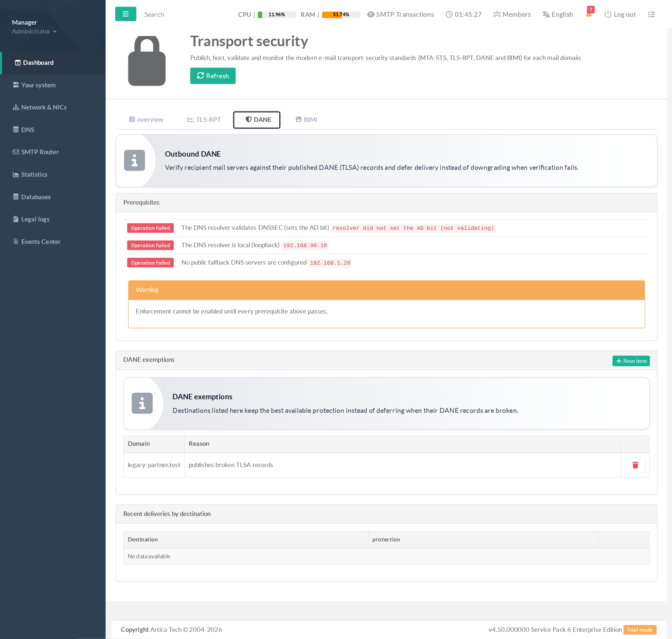Click the legacy-partner.test domain cell
This screenshot has width=672, height=639.
[x=154, y=465]
